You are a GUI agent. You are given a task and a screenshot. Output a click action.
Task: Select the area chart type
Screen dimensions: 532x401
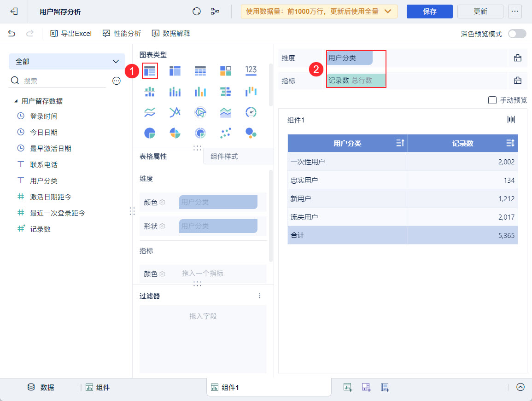[x=226, y=112]
